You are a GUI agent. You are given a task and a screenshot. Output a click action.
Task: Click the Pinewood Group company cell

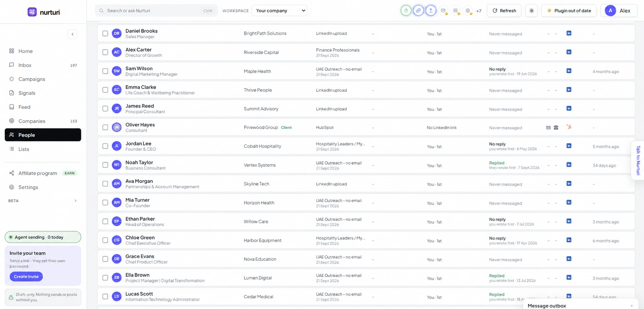coord(261,127)
